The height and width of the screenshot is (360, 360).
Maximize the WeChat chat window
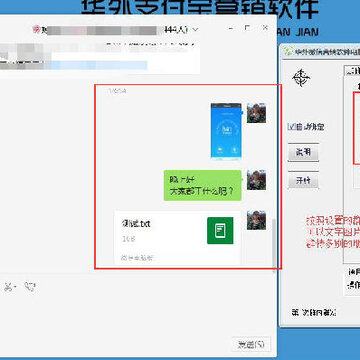[247, 28]
